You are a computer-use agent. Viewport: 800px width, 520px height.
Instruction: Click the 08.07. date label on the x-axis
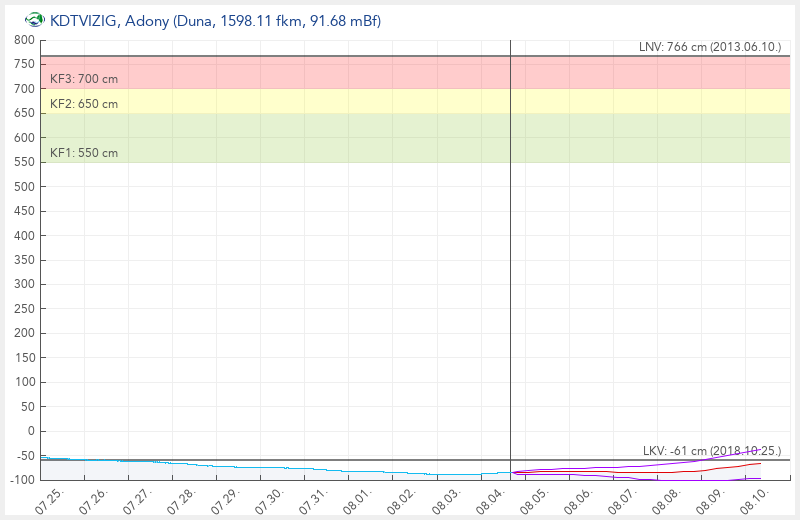click(x=622, y=500)
